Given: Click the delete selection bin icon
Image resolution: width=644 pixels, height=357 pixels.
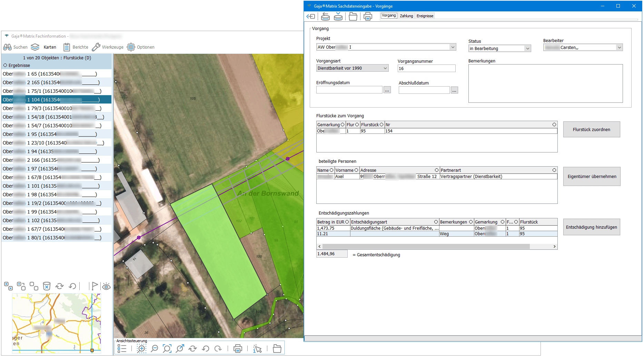Looking at the screenshot, I should tap(47, 286).
